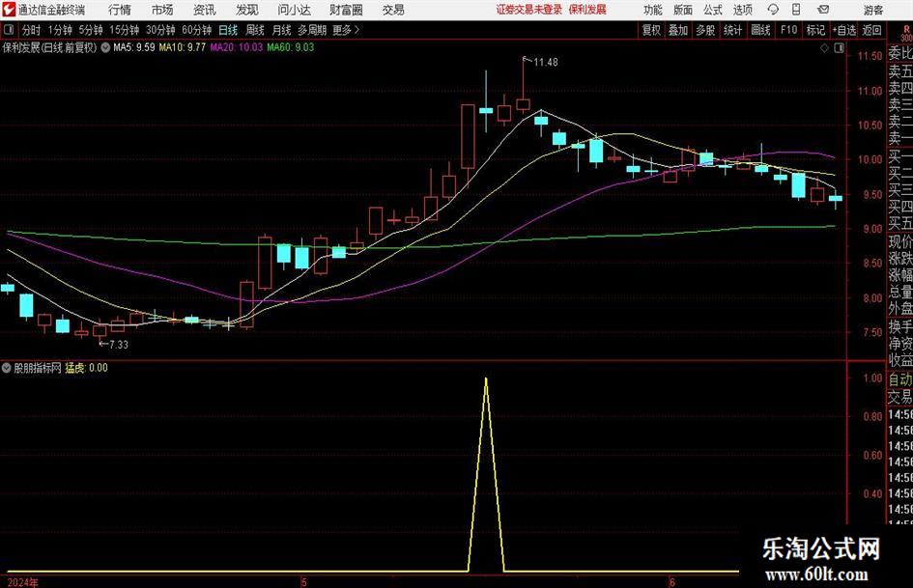Click the 通达信 red logo icon
This screenshot has height=588, width=913.
pyautogui.click(x=8, y=10)
